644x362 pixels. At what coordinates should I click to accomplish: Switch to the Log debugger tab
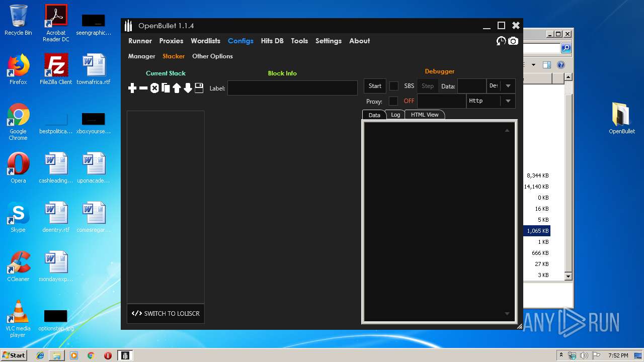coord(395,115)
